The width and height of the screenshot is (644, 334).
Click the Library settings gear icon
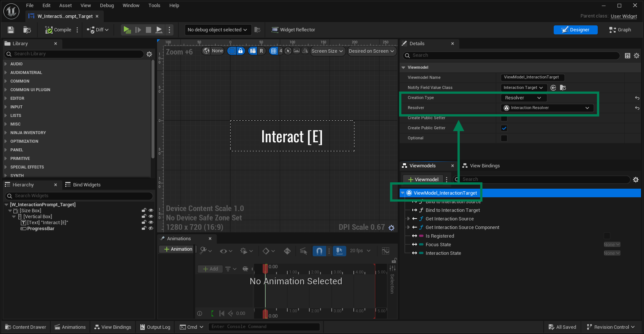pos(149,54)
